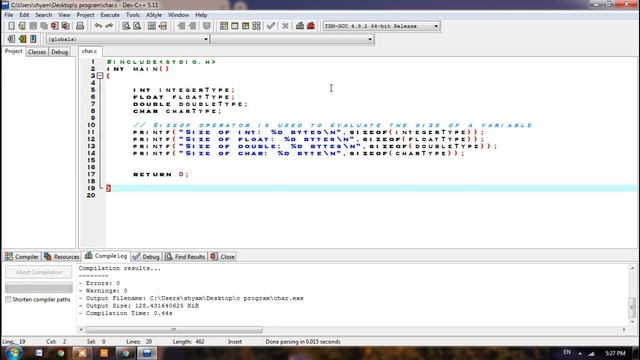This screenshot has height=360, width=640.
Task: Close the current file via red toolbar icon
Action: coord(55,26)
